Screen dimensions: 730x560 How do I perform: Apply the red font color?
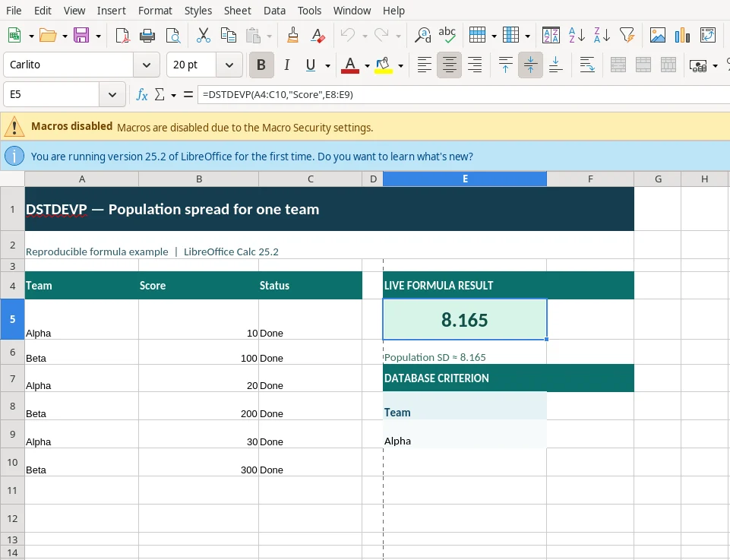click(x=350, y=65)
